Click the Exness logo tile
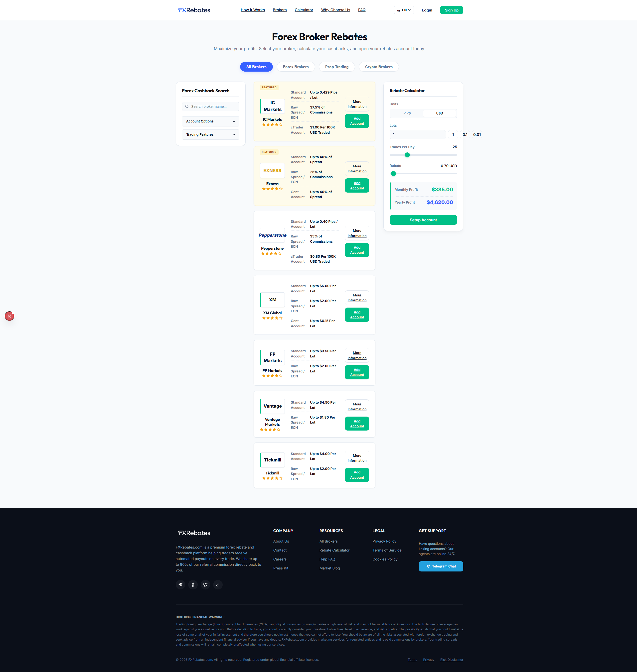637x672 pixels. point(272,171)
